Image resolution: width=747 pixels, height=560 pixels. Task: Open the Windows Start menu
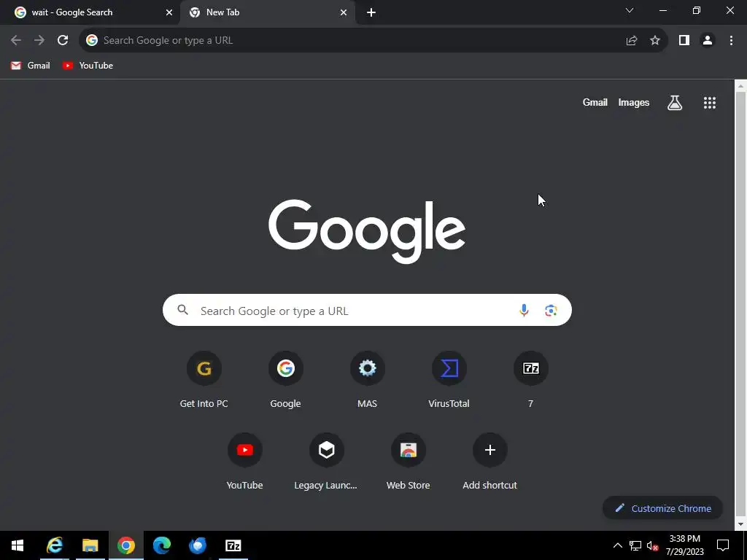tap(18, 545)
